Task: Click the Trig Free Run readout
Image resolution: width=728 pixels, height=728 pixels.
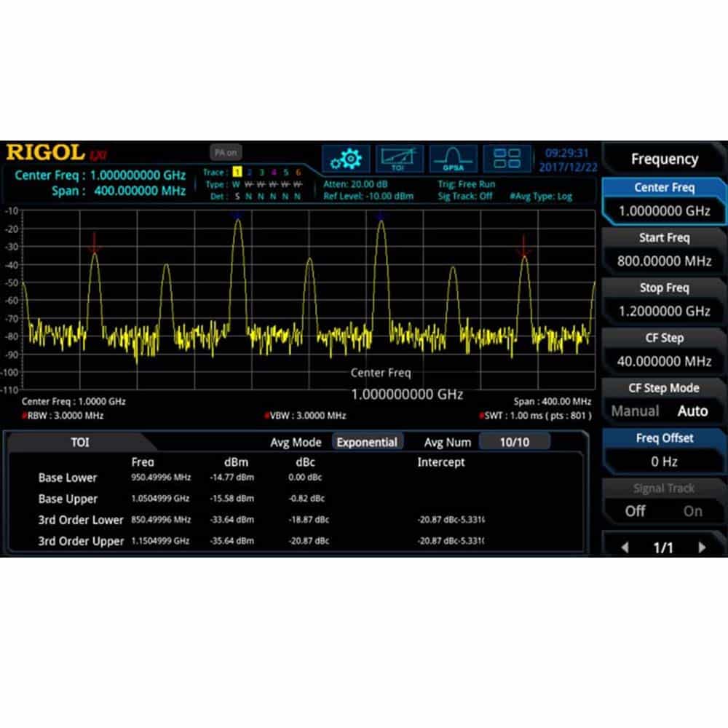Action: [467, 184]
